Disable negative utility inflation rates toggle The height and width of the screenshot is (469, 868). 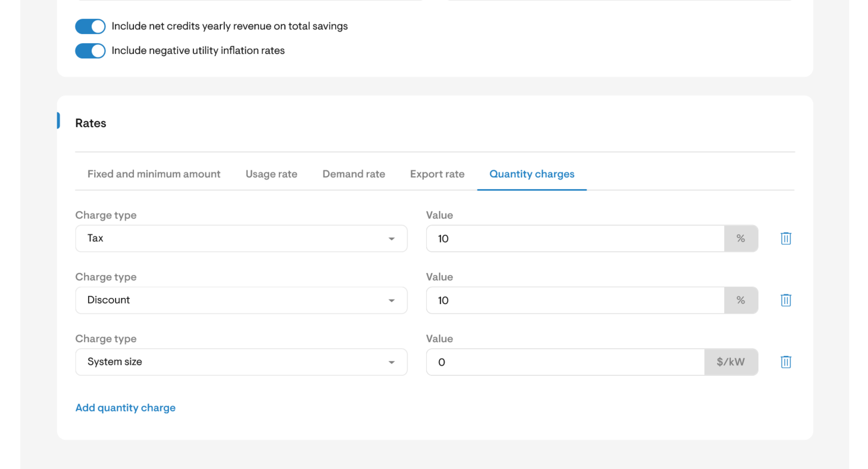[90, 51]
